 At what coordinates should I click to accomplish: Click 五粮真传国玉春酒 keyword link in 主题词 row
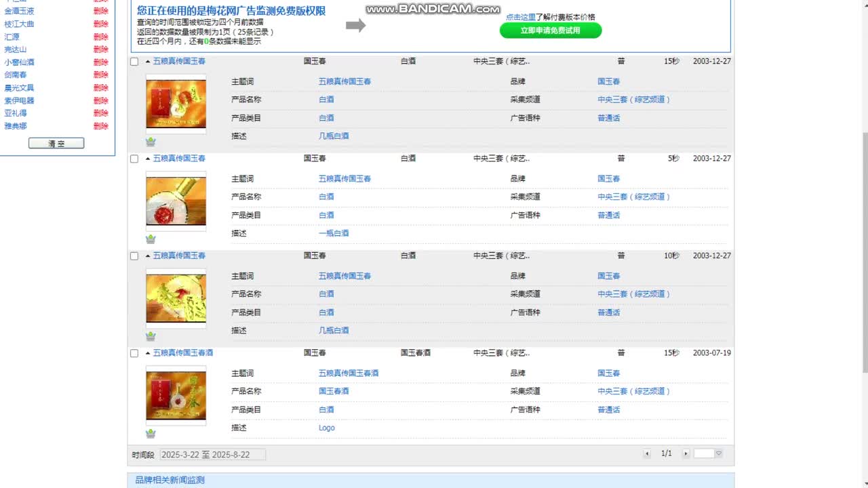coord(349,373)
